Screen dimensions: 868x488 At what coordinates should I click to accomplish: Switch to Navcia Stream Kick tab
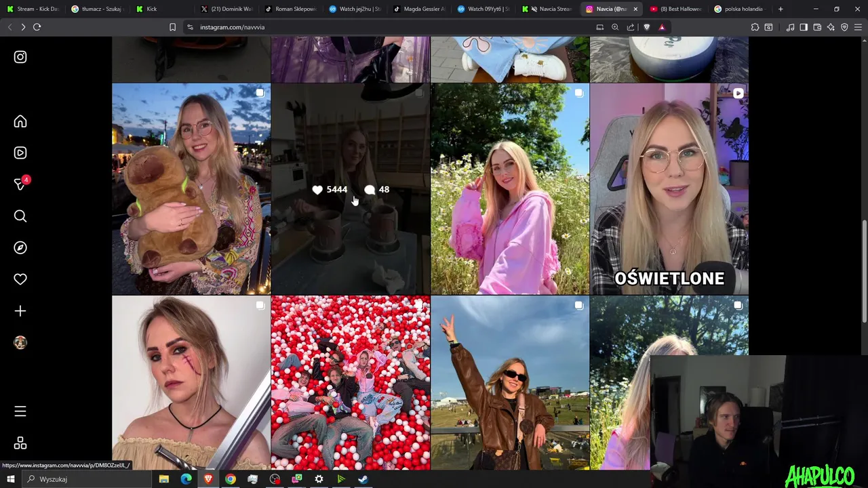coord(547,9)
